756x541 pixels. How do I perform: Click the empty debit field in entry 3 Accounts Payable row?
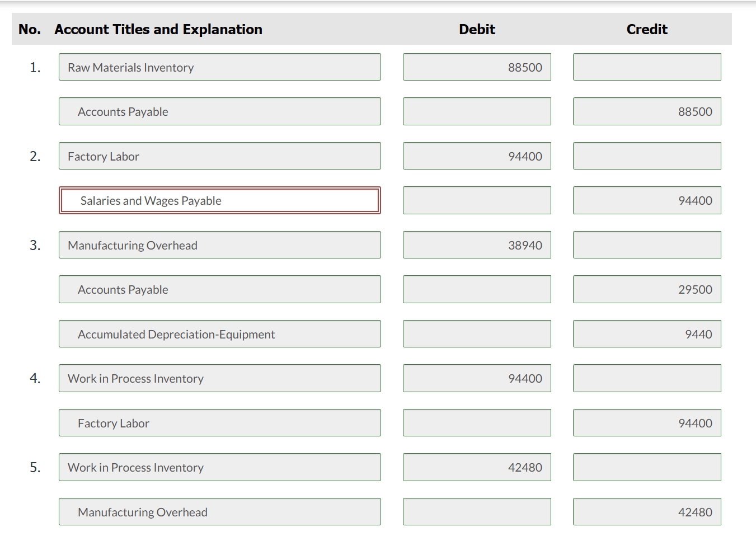pos(477,289)
